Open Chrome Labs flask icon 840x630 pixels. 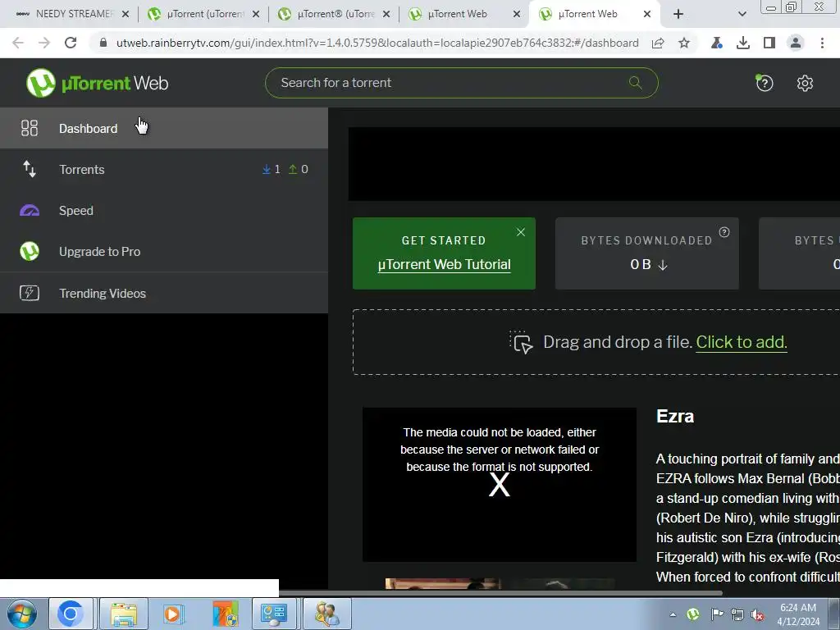717,43
